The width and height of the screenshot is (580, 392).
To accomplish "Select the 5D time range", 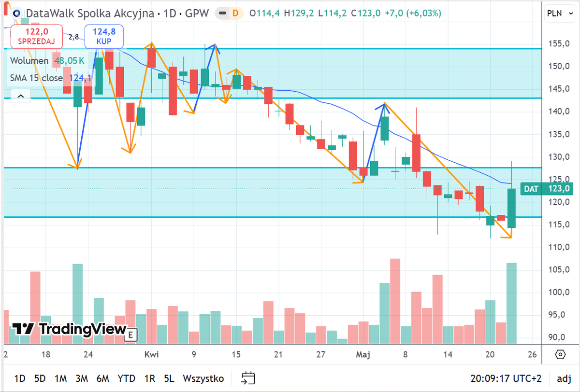I will [x=40, y=378].
